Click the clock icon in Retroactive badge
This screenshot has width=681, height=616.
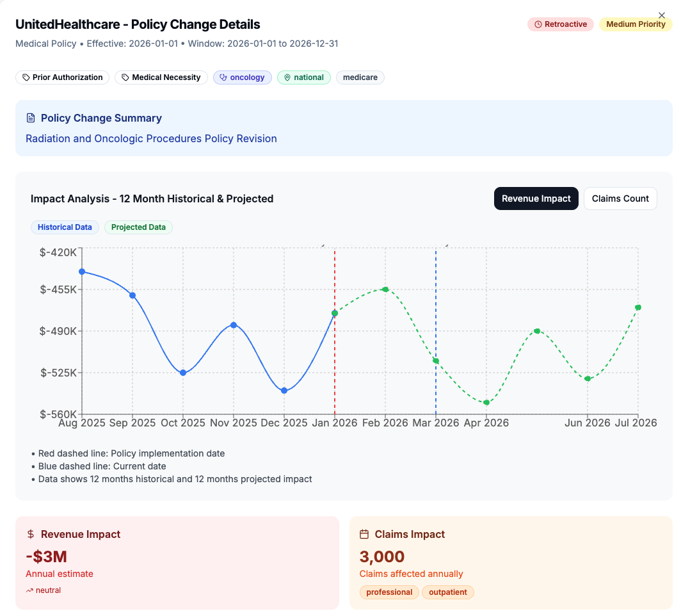pos(538,24)
